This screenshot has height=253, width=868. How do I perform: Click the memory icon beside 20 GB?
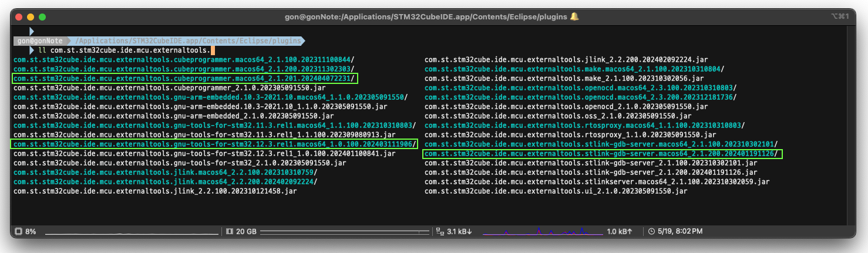(x=229, y=231)
